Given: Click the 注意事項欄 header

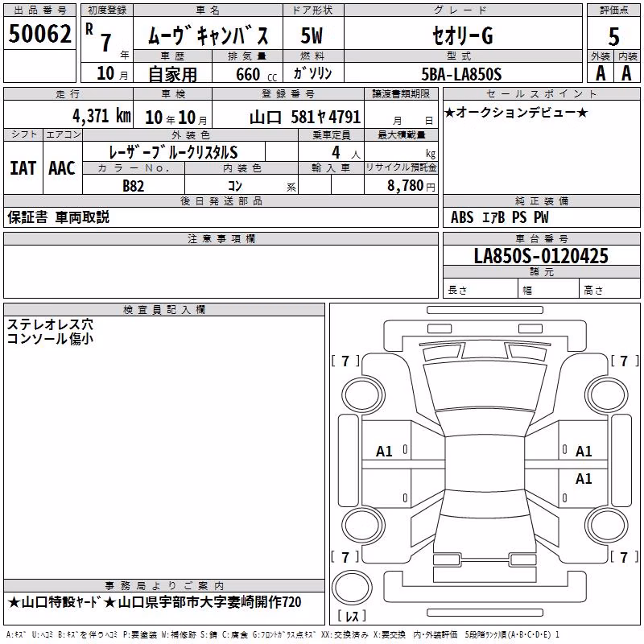Looking at the screenshot, I should (x=221, y=238).
